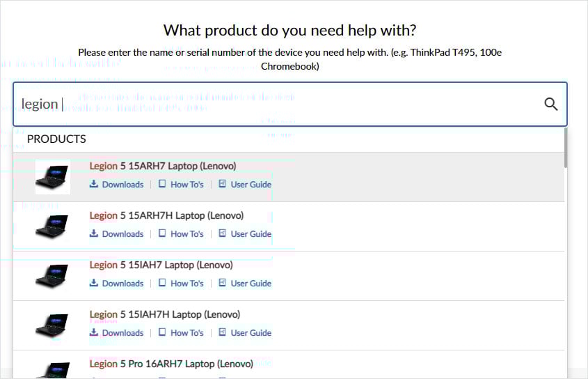Open the Legion 5 15ARH7 Laptop result
Viewport: 588px width, 379px height.
[163, 166]
